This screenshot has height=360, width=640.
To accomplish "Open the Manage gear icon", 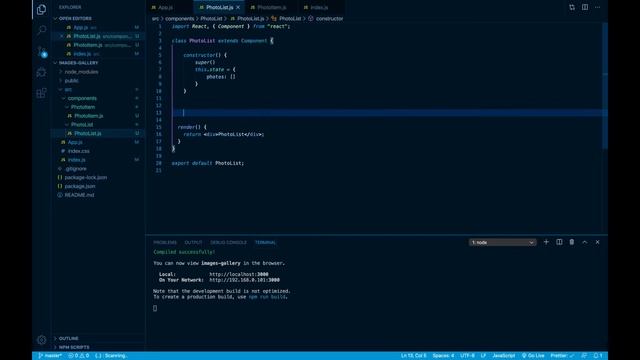I will pos(41,340).
